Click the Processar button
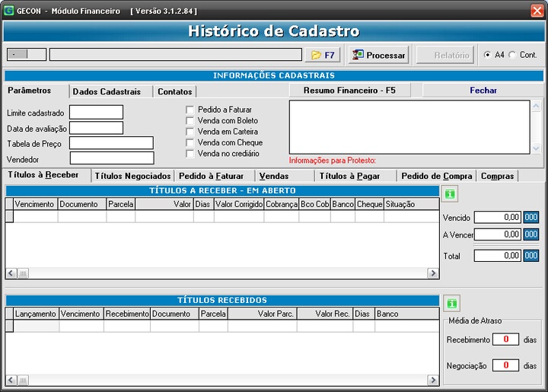 (378, 55)
